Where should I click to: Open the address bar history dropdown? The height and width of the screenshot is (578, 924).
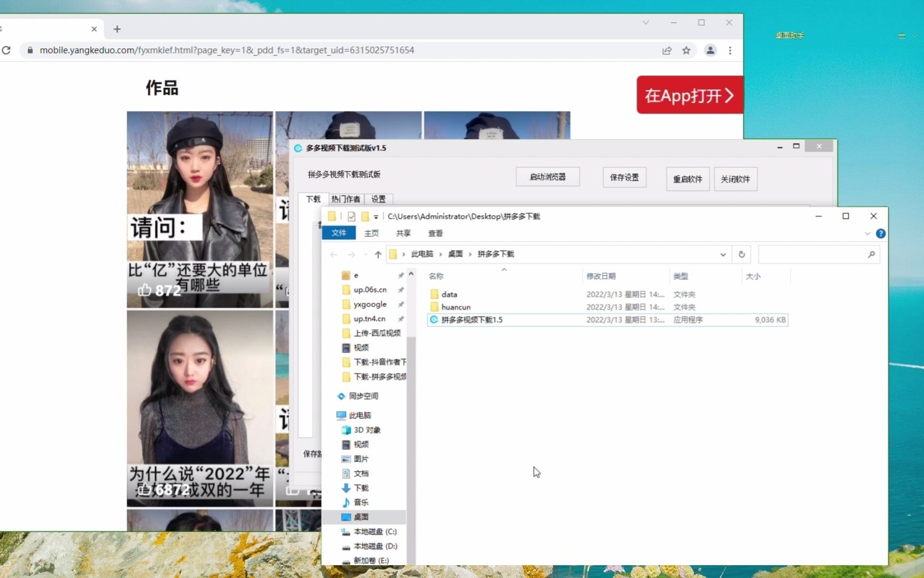[x=723, y=254]
